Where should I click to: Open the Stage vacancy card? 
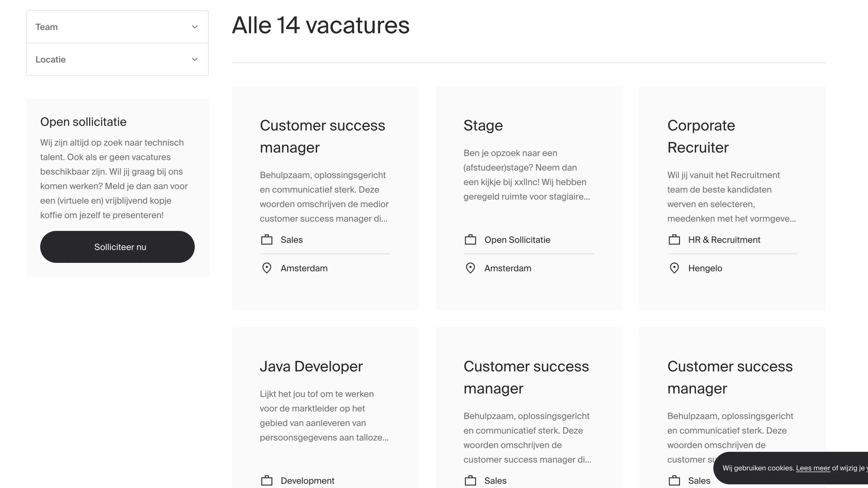click(x=483, y=125)
